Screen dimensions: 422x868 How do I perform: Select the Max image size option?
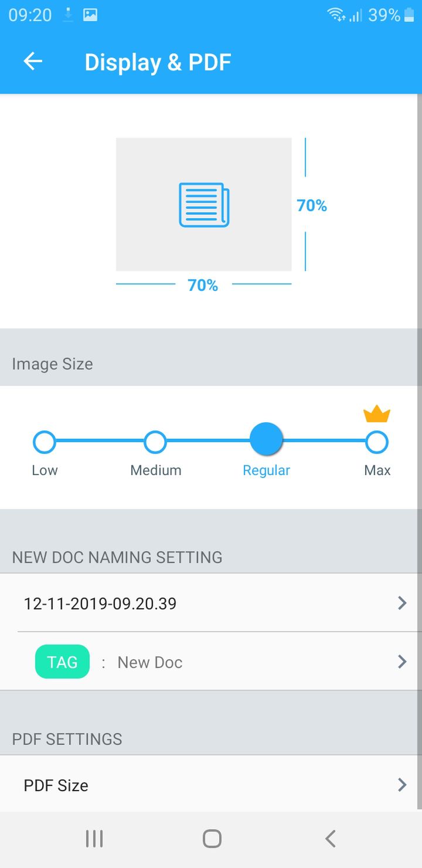click(377, 442)
